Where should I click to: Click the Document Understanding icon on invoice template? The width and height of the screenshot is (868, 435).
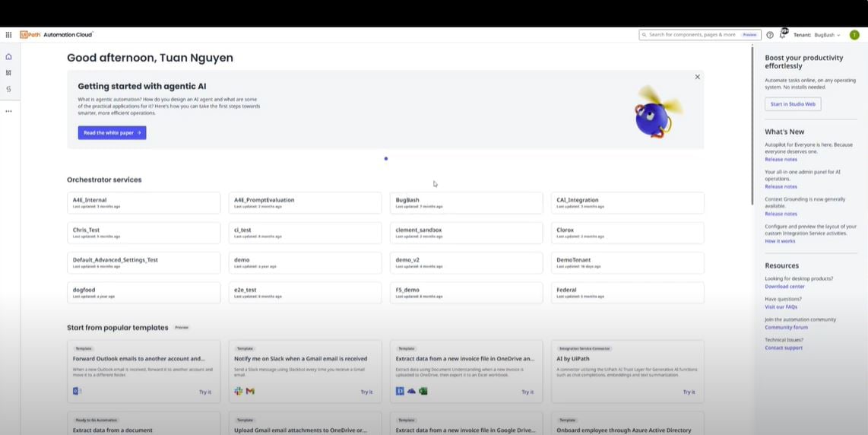click(x=400, y=391)
